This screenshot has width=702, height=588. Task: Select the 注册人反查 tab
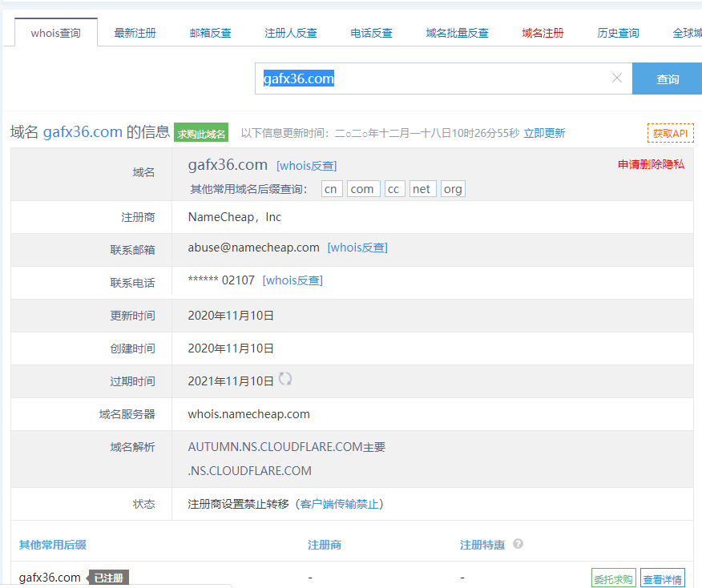tap(291, 33)
